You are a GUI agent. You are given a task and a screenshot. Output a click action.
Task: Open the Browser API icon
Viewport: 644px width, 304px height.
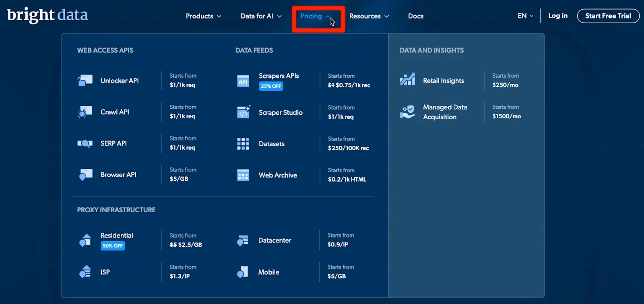85,175
